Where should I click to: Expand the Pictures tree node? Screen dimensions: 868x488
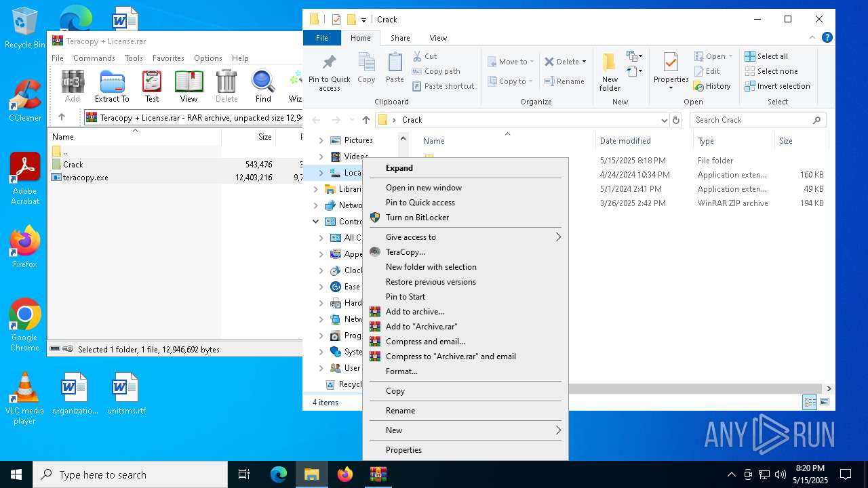[x=321, y=140]
